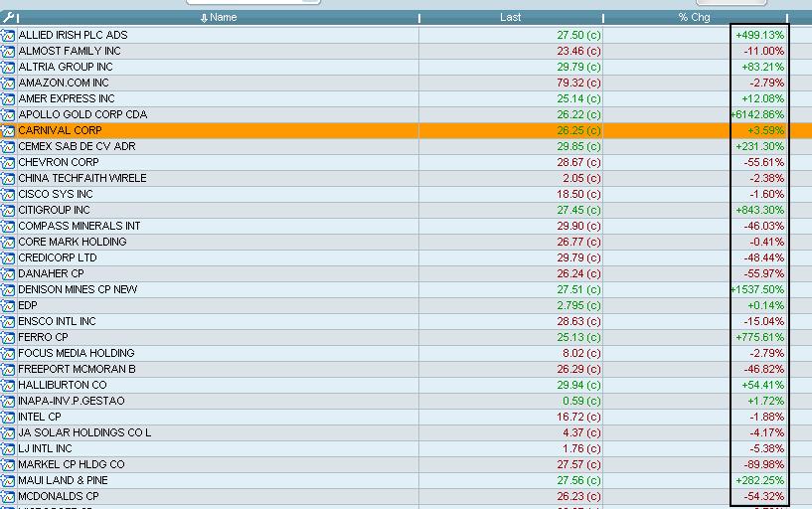Select the AMAZON.COM INC name
The image size is (812, 509).
(64, 83)
